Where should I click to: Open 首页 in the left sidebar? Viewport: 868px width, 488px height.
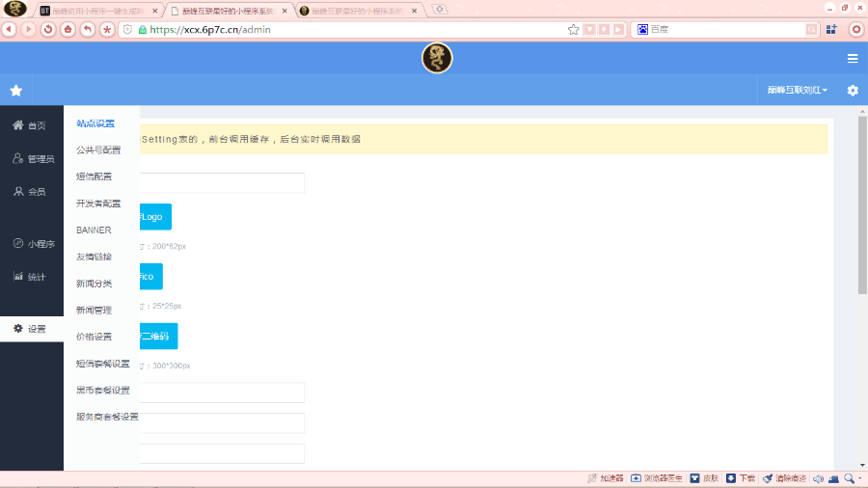click(x=32, y=125)
